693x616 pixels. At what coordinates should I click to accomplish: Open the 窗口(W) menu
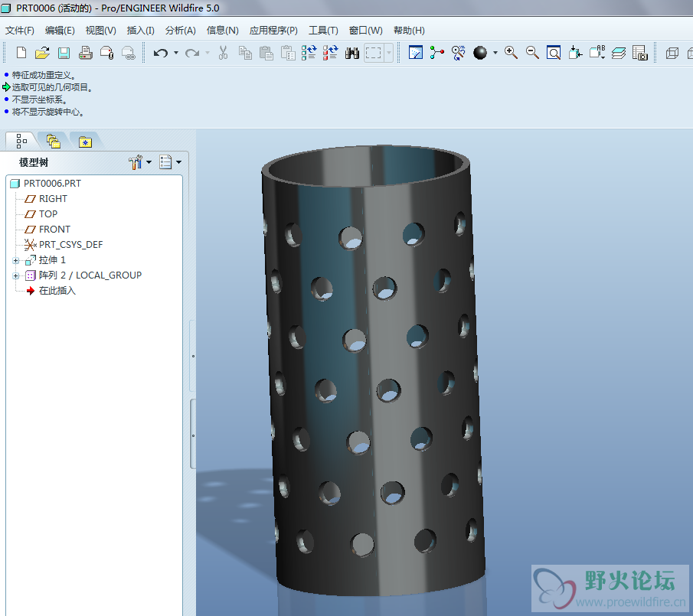click(x=365, y=31)
